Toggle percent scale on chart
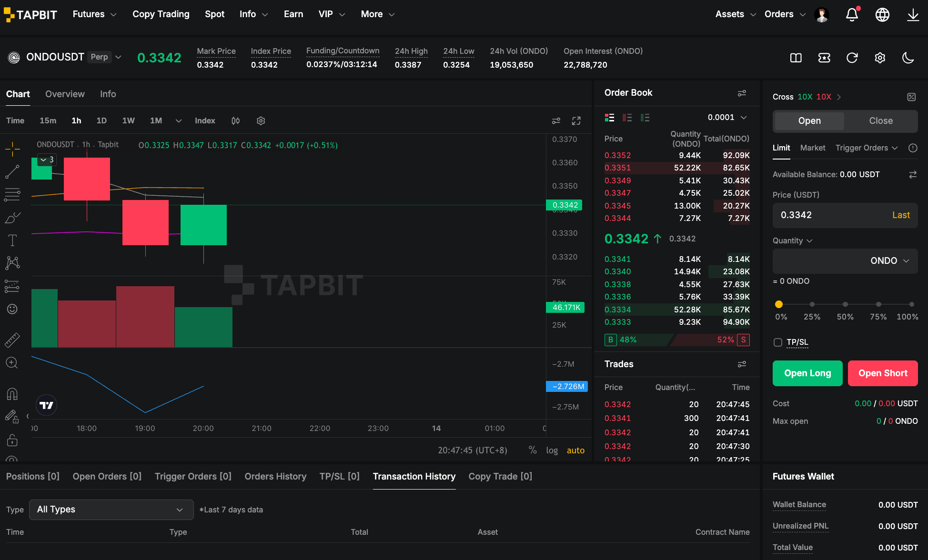 (533, 450)
